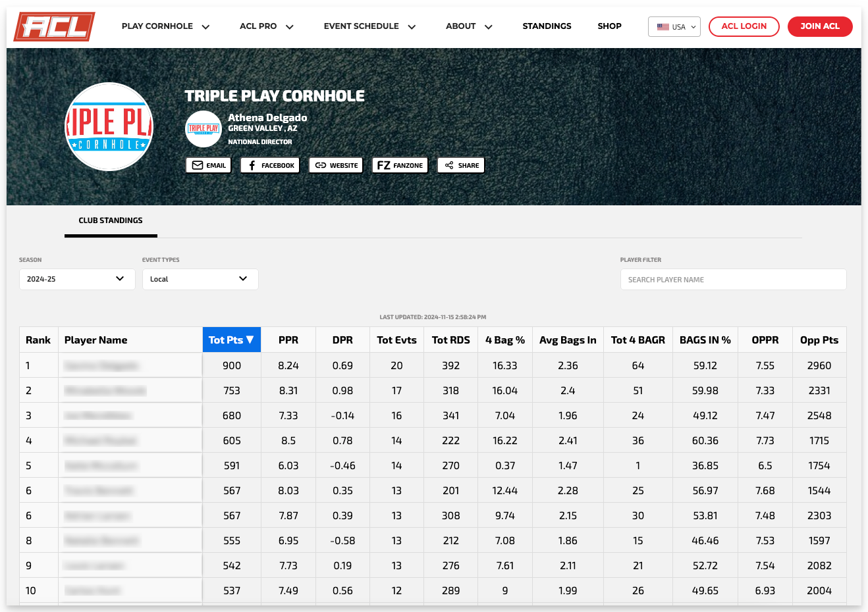The image size is (868, 612).
Task: Click the small Triple Play director avatar
Action: click(203, 129)
